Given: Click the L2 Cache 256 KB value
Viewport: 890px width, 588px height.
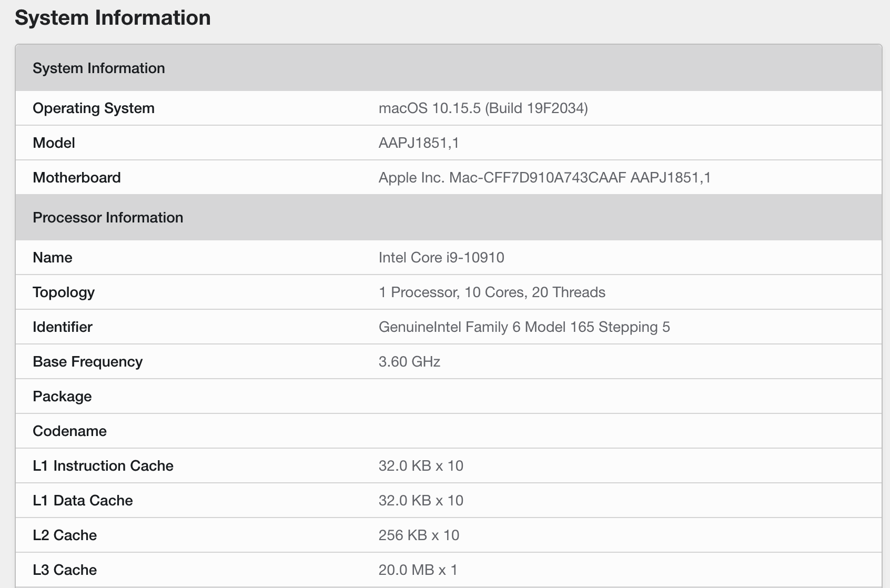Looking at the screenshot, I should click(x=419, y=535).
